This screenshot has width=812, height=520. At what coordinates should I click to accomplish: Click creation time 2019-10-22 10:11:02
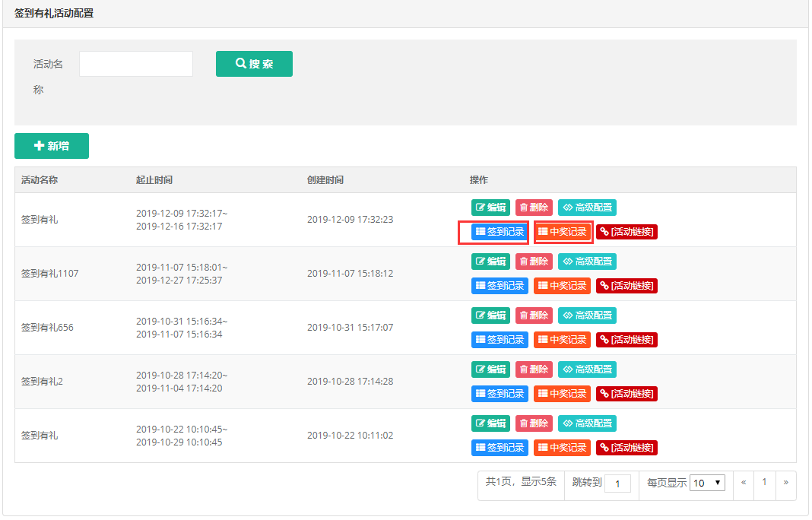(350, 436)
